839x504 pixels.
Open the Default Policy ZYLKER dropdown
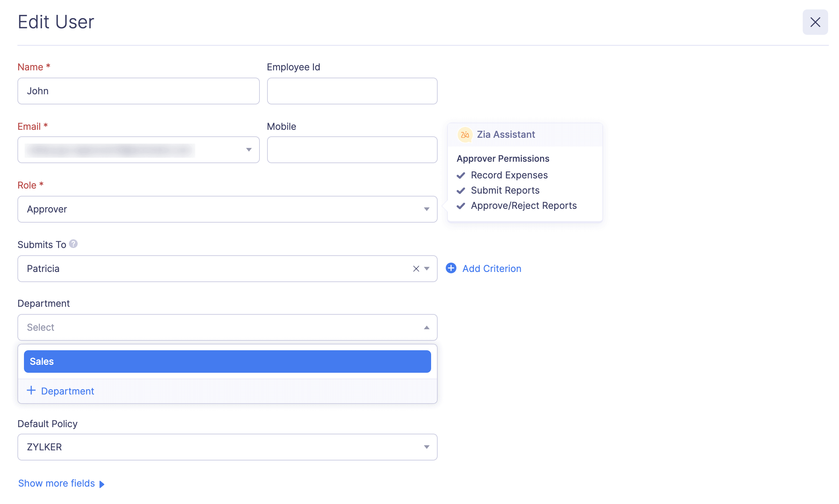tap(427, 447)
